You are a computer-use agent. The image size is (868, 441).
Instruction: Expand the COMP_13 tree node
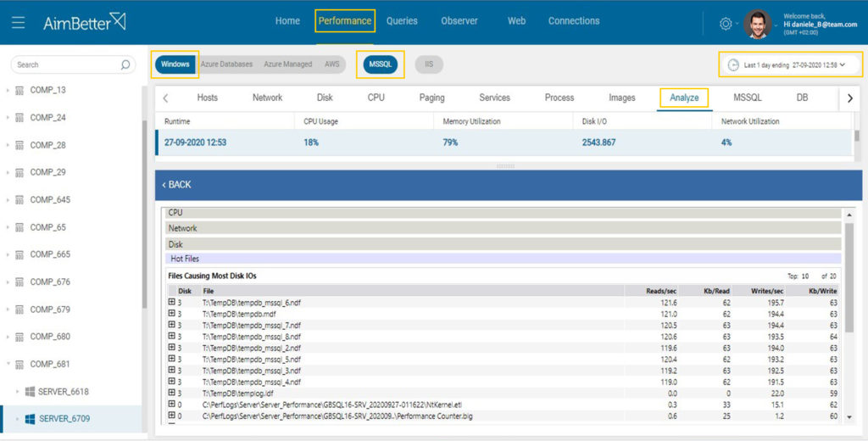coord(8,90)
